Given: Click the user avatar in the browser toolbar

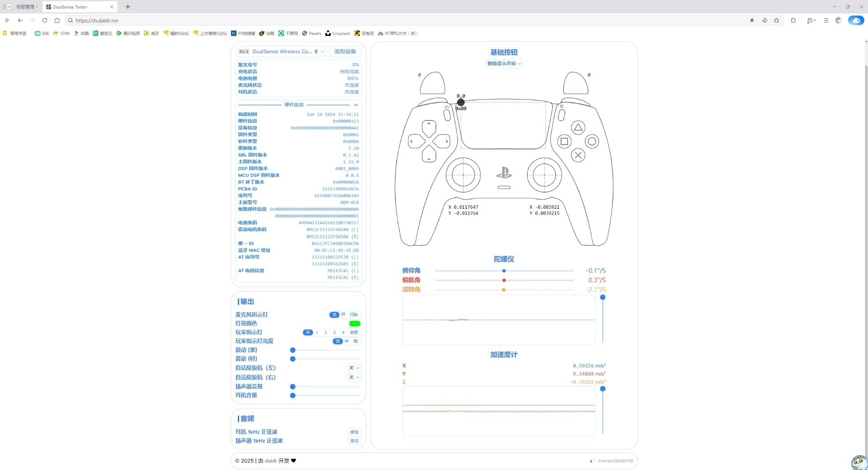Looking at the screenshot, I should pos(838,20).
